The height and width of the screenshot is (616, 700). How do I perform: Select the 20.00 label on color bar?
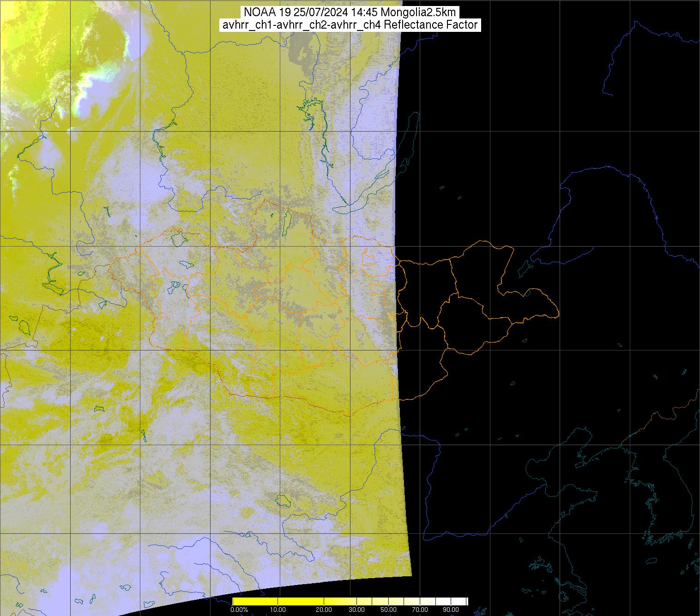[324, 610]
